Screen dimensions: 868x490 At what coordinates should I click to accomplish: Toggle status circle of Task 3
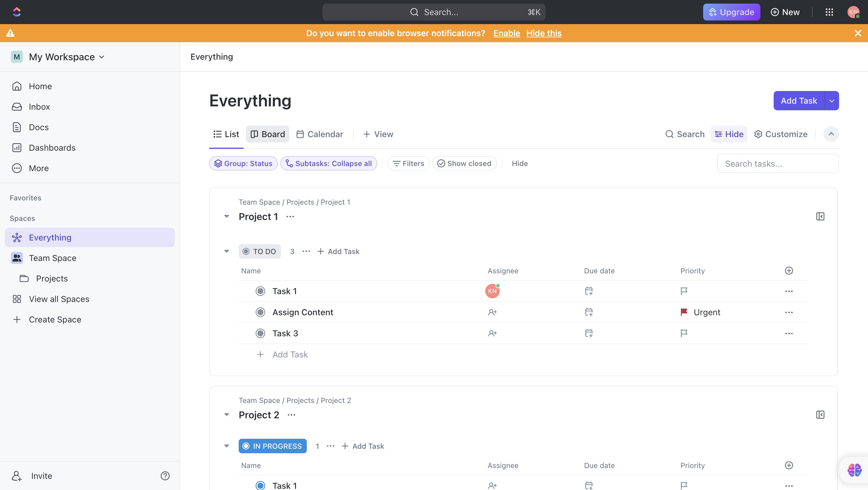260,333
